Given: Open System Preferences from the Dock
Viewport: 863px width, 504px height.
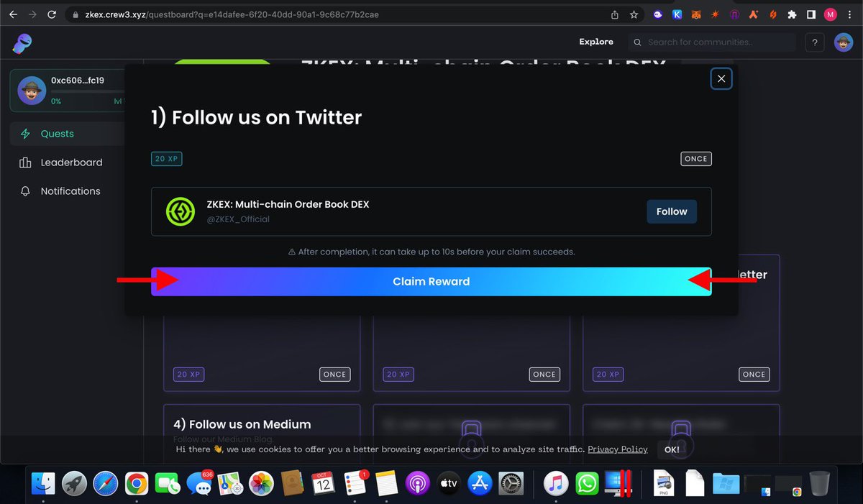Looking at the screenshot, I should click(511, 483).
